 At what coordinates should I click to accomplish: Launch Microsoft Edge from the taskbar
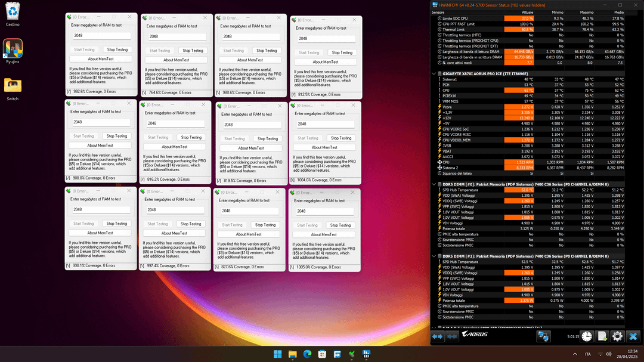307,354
